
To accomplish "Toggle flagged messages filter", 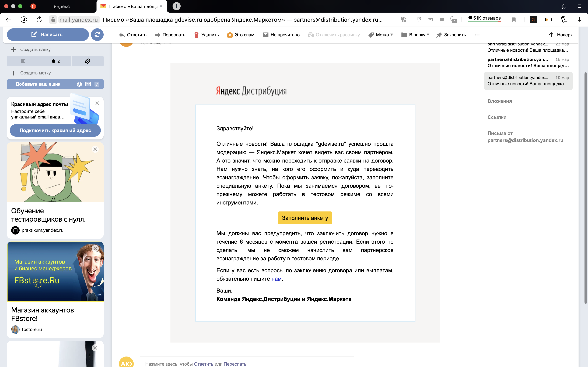I will (x=23, y=61).
